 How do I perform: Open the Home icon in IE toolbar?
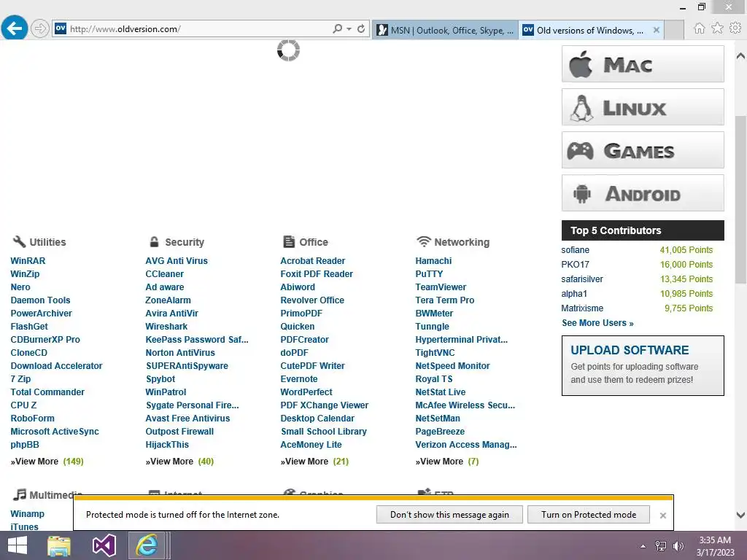[699, 28]
